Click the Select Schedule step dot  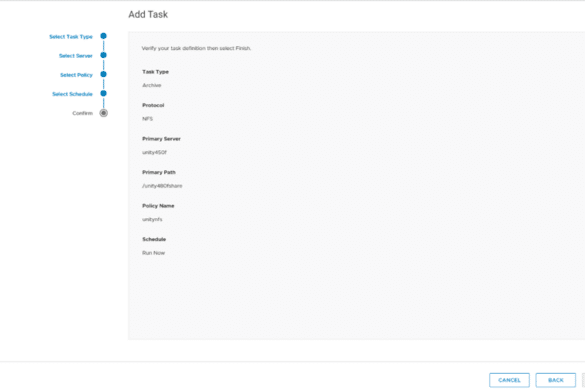103,93
